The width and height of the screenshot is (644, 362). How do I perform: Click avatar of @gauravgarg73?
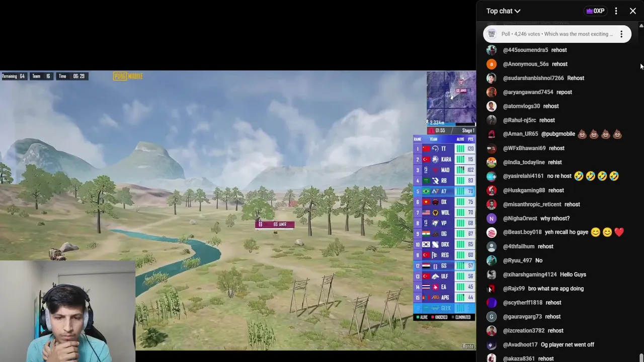pyautogui.click(x=492, y=317)
